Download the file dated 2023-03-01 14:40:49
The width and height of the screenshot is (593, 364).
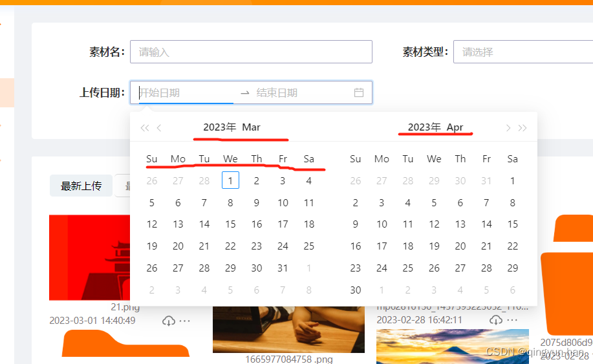point(169,321)
